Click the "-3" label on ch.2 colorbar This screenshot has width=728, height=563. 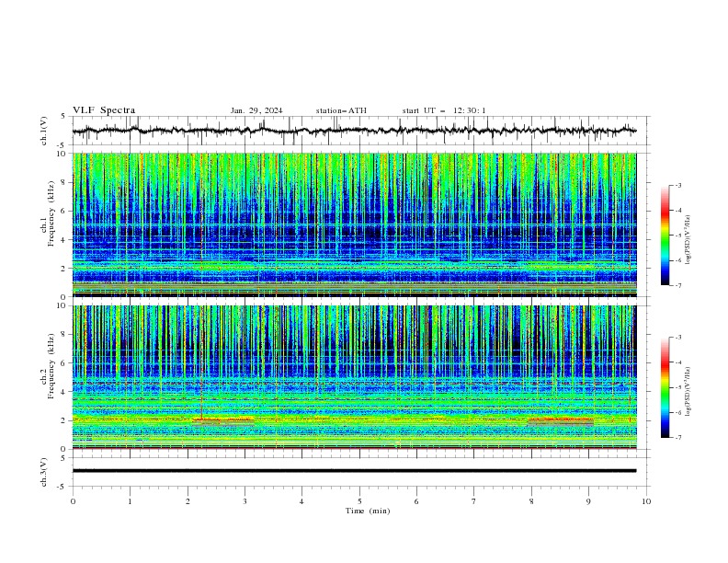(678, 338)
